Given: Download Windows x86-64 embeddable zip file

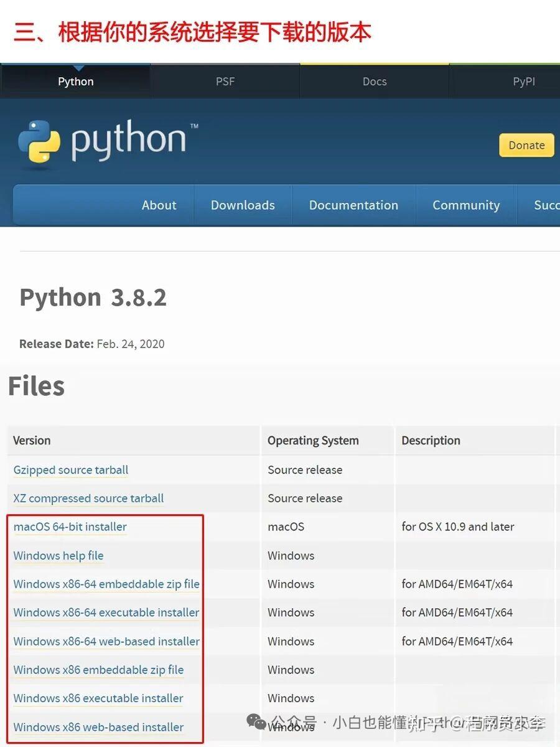Looking at the screenshot, I should coord(106,585).
